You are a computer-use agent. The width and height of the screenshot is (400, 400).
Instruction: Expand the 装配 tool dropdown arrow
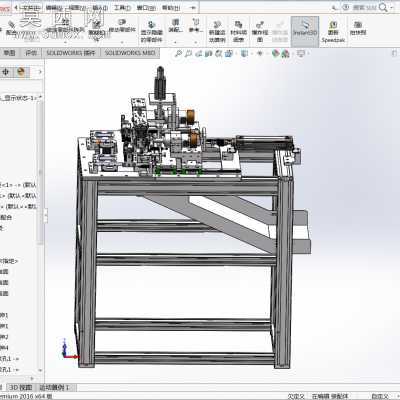(175, 42)
